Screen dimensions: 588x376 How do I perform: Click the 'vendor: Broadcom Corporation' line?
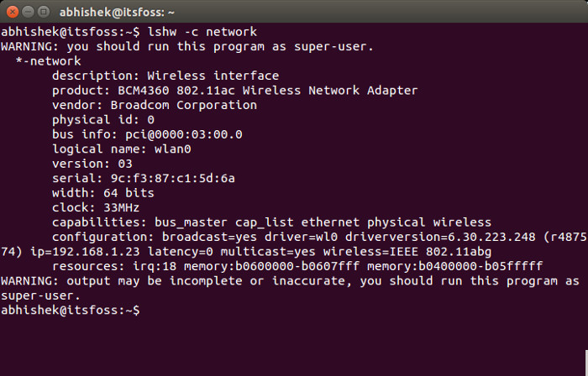(155, 105)
